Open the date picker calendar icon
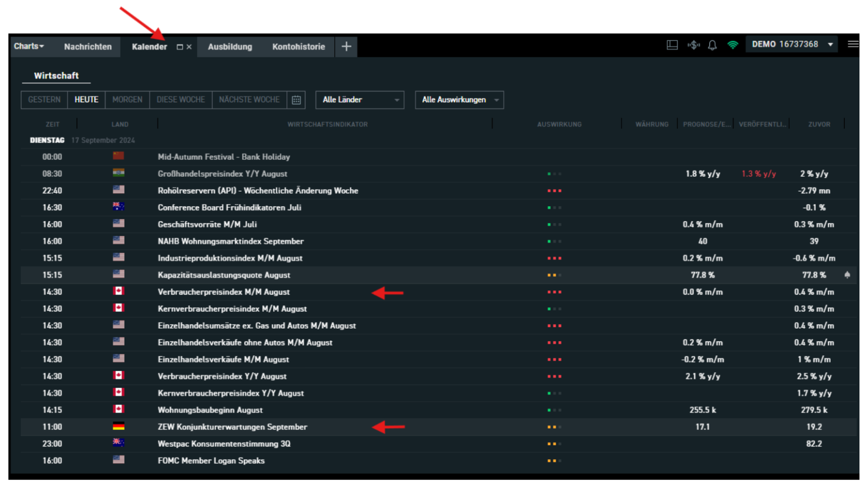The width and height of the screenshot is (868, 481). point(297,100)
